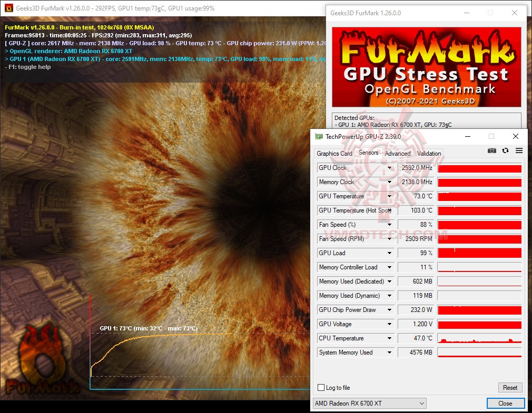The width and height of the screenshot is (532, 413).
Task: Click the 119 MB dynamic memory value
Action: (x=416, y=296)
